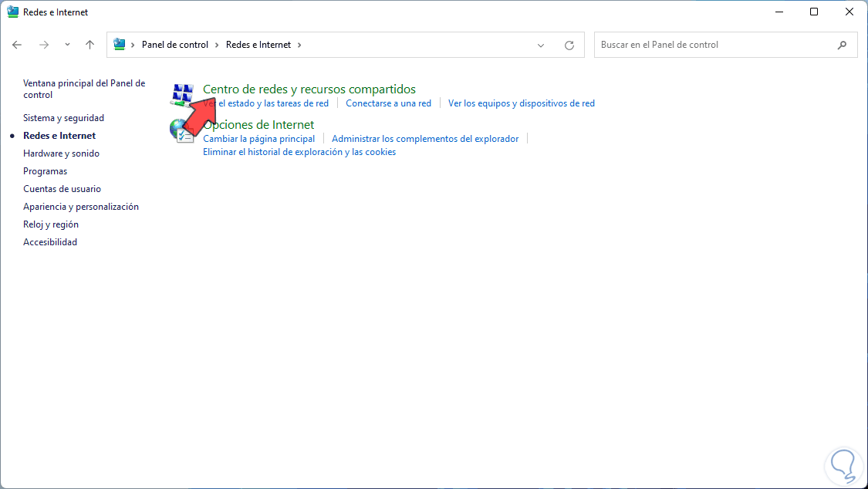Click the Back navigation arrow
The width and height of the screenshot is (868, 489).
[x=17, y=45]
